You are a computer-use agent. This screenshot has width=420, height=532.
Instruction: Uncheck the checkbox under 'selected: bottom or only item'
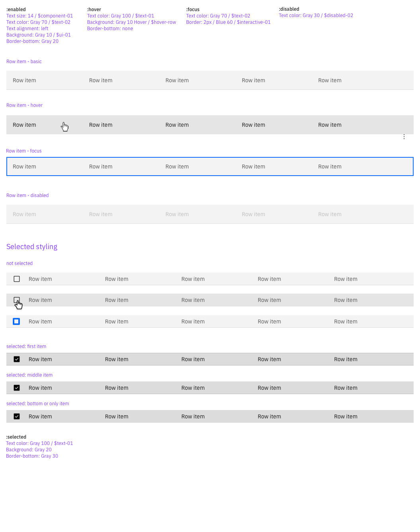(x=17, y=416)
